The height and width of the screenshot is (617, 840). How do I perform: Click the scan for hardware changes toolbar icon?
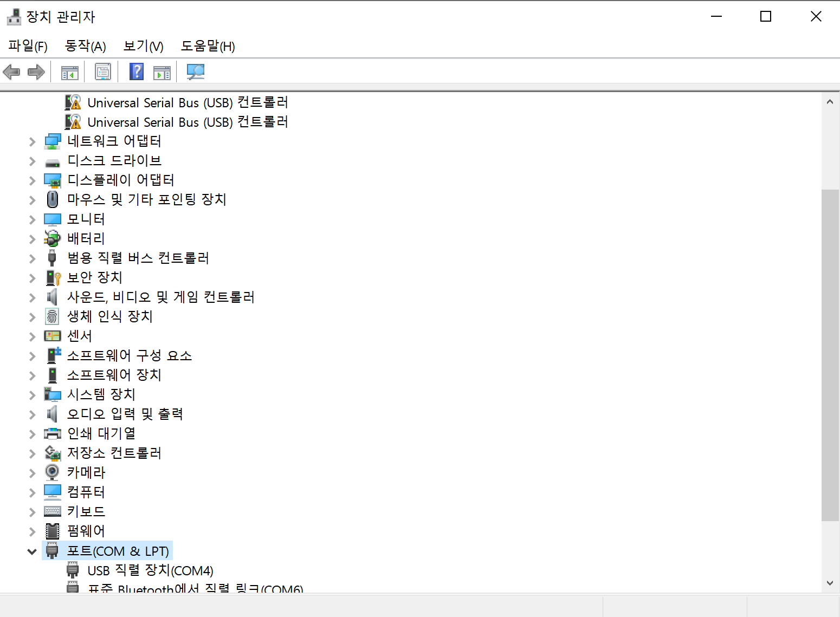click(x=195, y=72)
